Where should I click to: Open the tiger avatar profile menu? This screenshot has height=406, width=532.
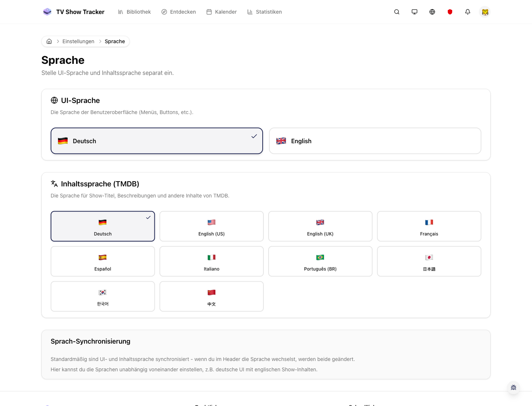(485, 12)
